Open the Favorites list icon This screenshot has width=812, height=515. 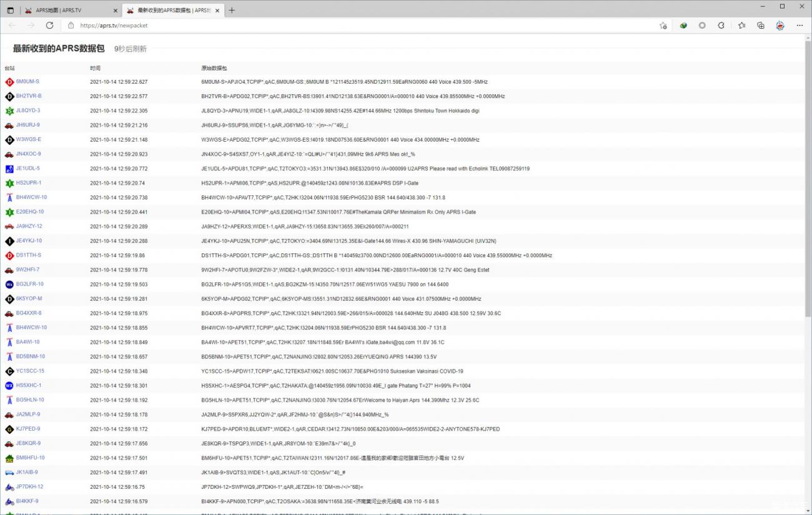pyautogui.click(x=741, y=26)
